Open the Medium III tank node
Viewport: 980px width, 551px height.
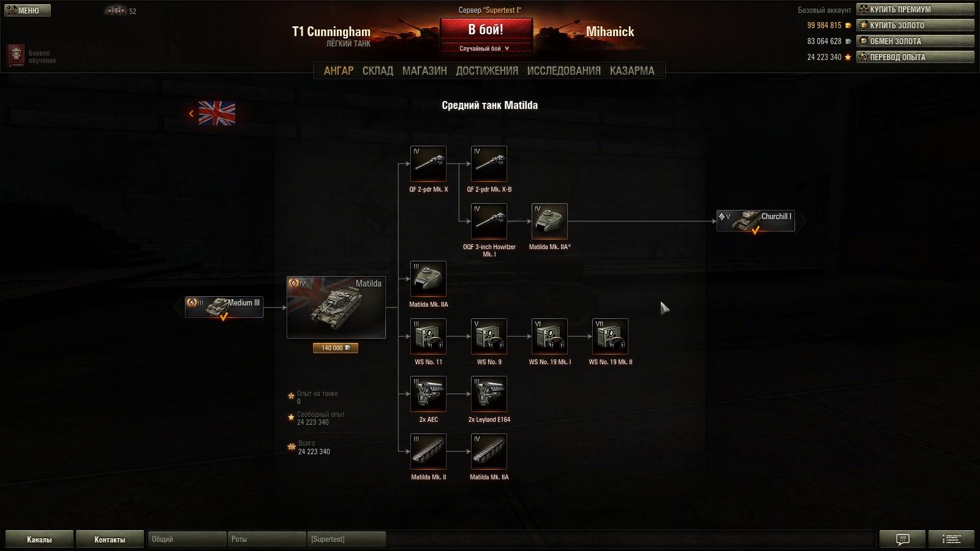pyautogui.click(x=224, y=307)
